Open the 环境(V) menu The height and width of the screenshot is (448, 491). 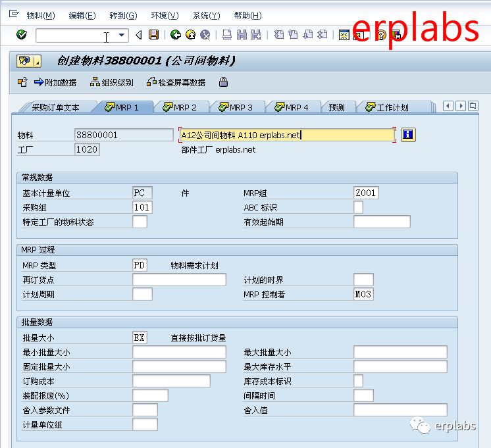click(165, 15)
